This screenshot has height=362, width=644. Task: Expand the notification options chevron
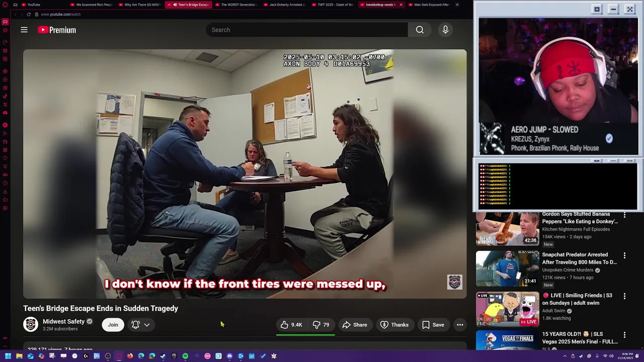pyautogui.click(x=147, y=325)
